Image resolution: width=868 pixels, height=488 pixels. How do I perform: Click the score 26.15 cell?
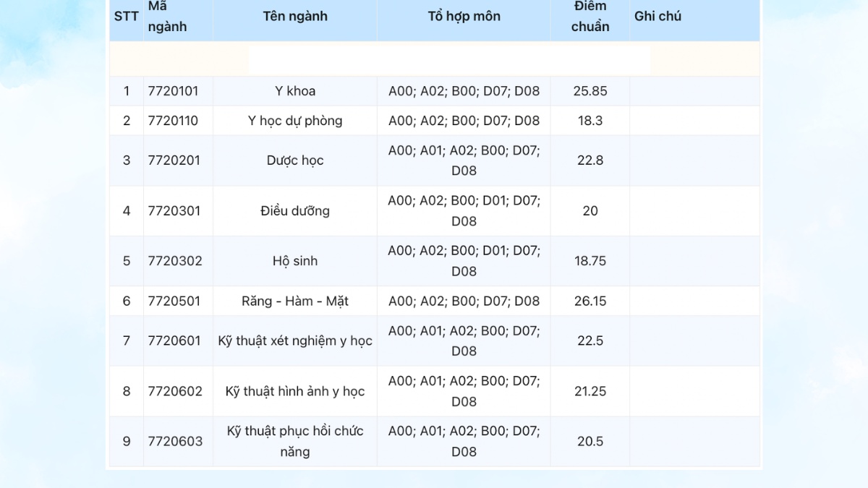(590, 301)
